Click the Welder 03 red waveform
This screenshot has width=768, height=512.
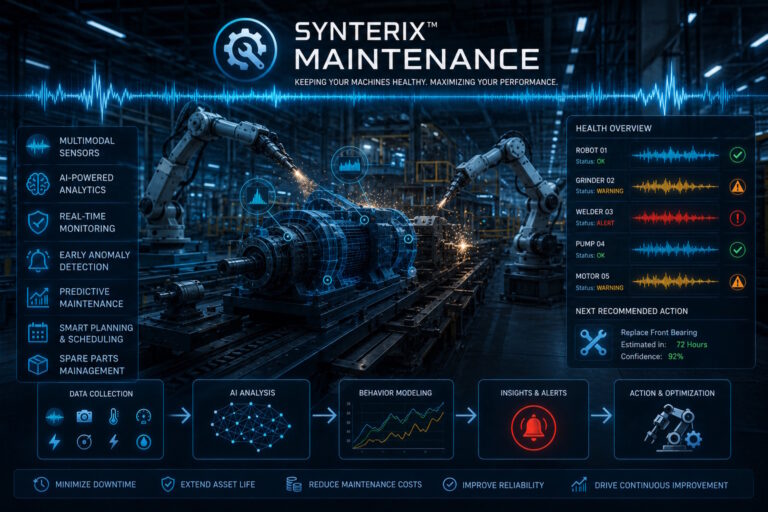[675, 218]
